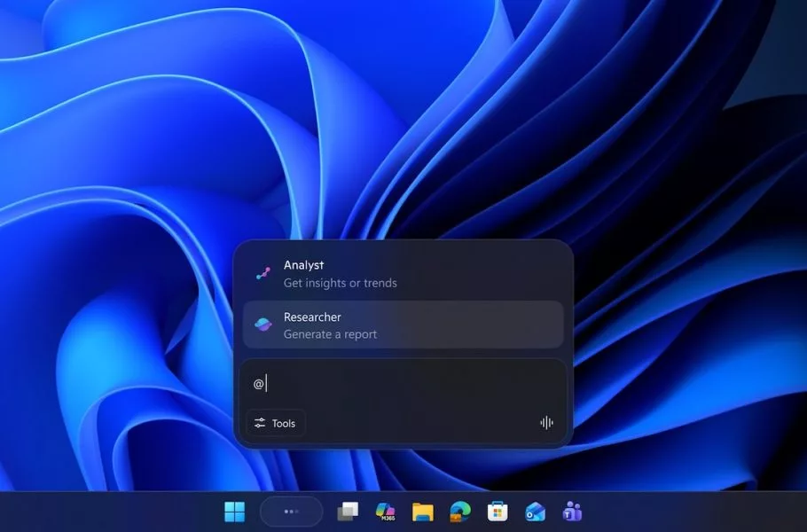Click the sliders icon beside Tools
This screenshot has width=807, height=532.
point(260,424)
